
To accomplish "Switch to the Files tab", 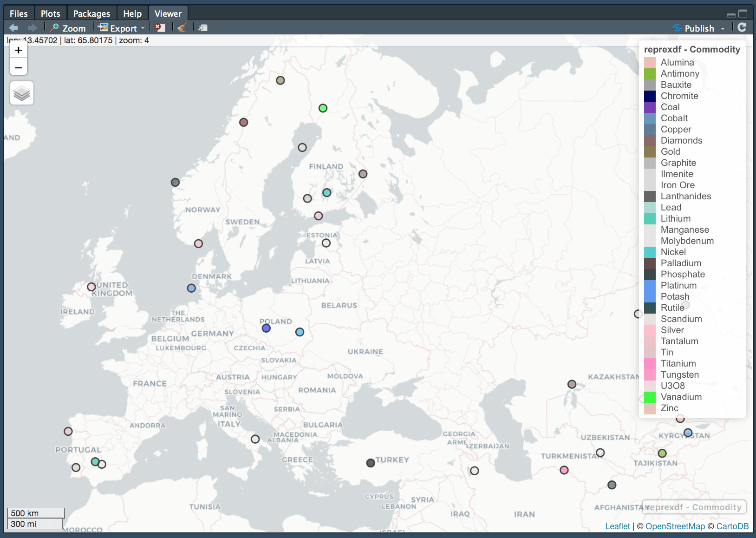I will [19, 13].
